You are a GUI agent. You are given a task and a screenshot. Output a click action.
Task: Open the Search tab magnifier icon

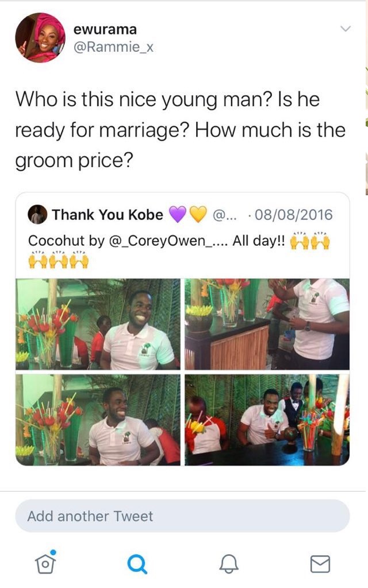(137, 564)
